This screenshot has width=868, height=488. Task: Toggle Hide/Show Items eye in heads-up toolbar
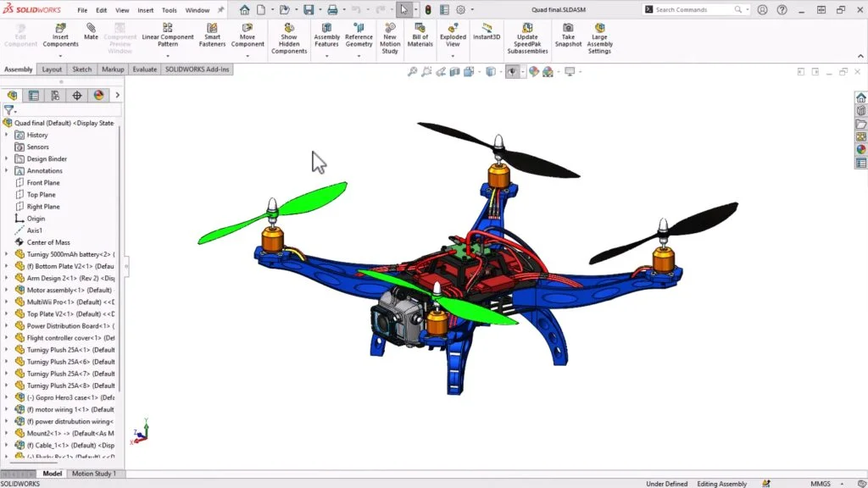pos(513,72)
